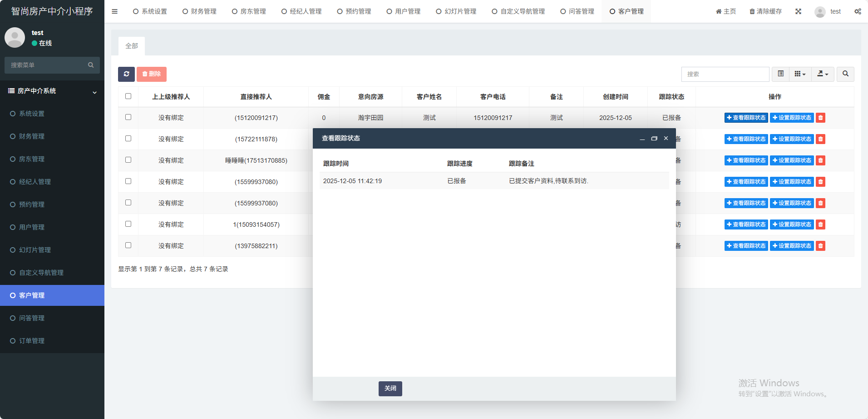
Task: Click the table 搜索 input field
Action: [725, 74]
